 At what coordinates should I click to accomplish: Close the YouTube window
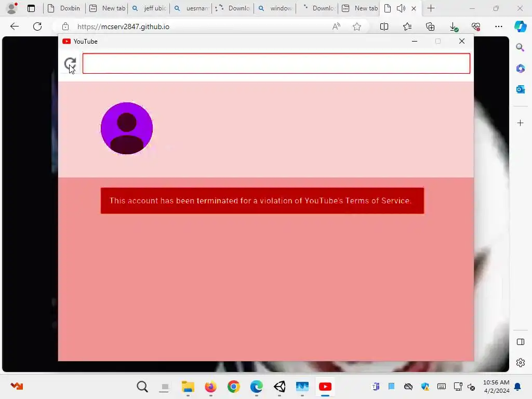462,41
